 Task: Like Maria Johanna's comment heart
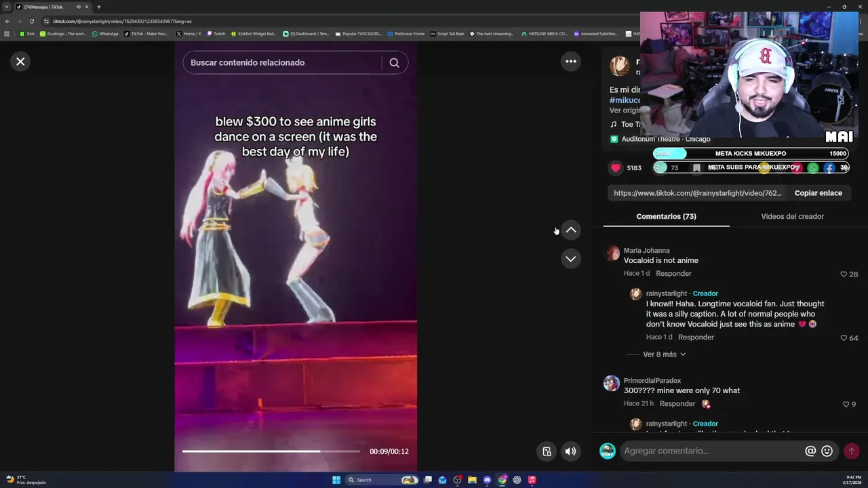click(x=844, y=274)
